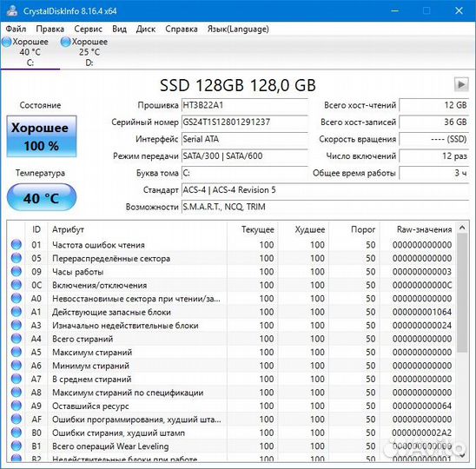Click the Текущее column header

pos(252,229)
